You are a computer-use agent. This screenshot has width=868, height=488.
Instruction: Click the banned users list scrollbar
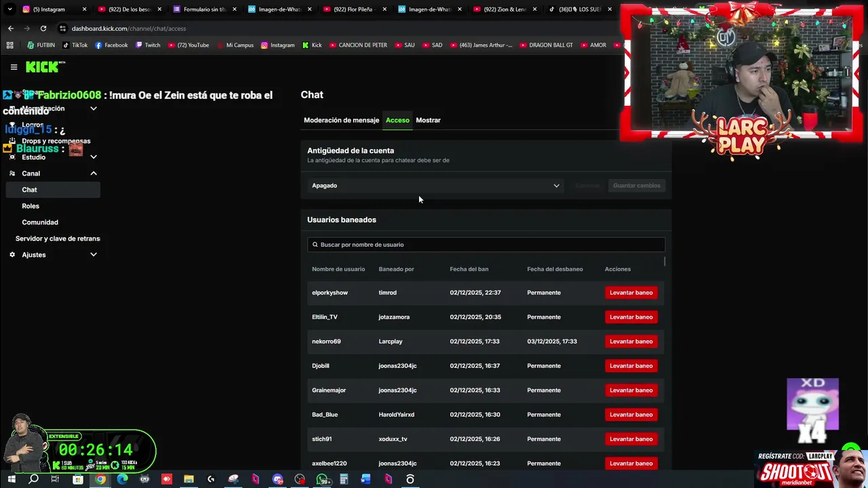665,262
